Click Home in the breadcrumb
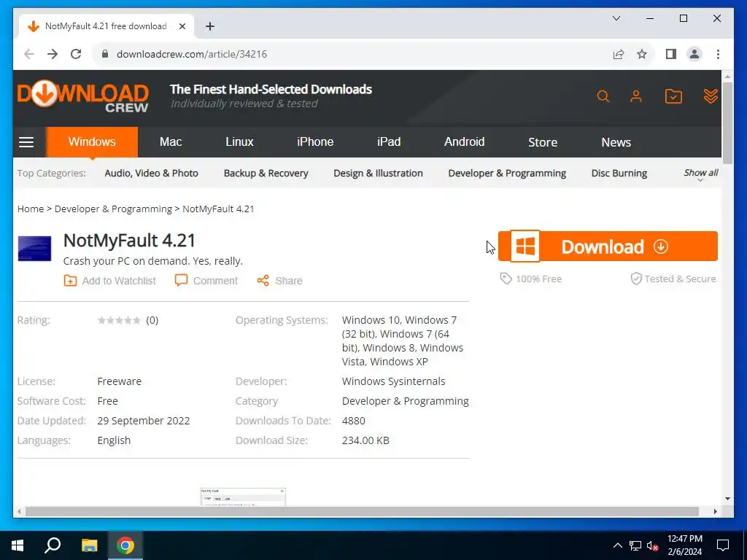 31,209
